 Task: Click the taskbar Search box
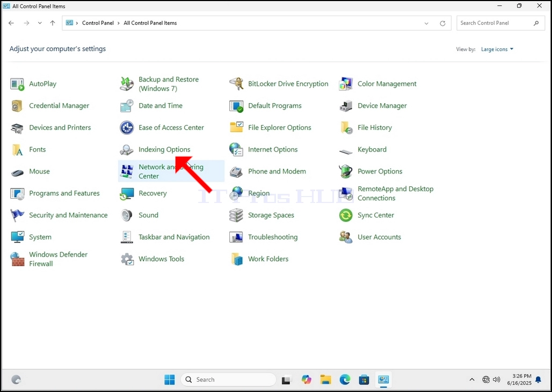(228, 380)
